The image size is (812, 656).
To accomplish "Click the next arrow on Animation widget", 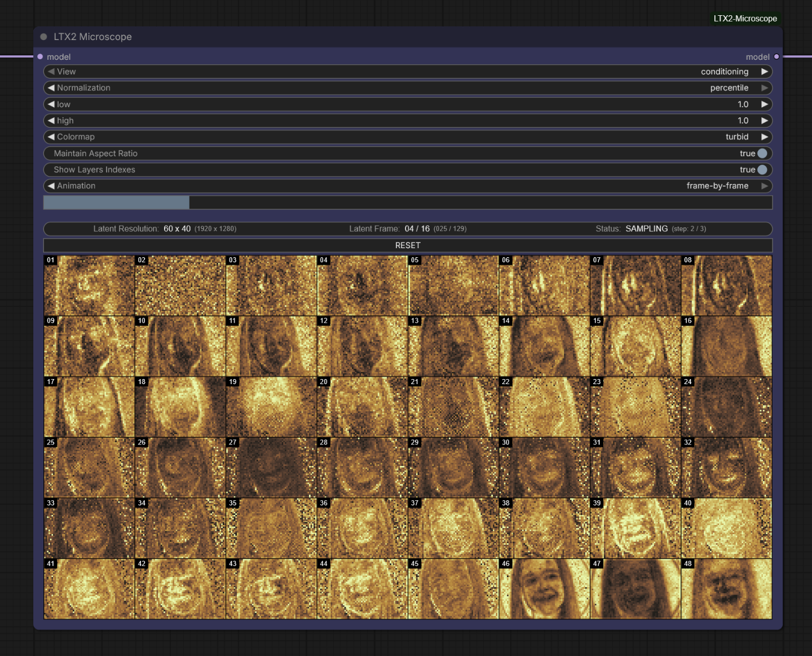I will tap(765, 186).
